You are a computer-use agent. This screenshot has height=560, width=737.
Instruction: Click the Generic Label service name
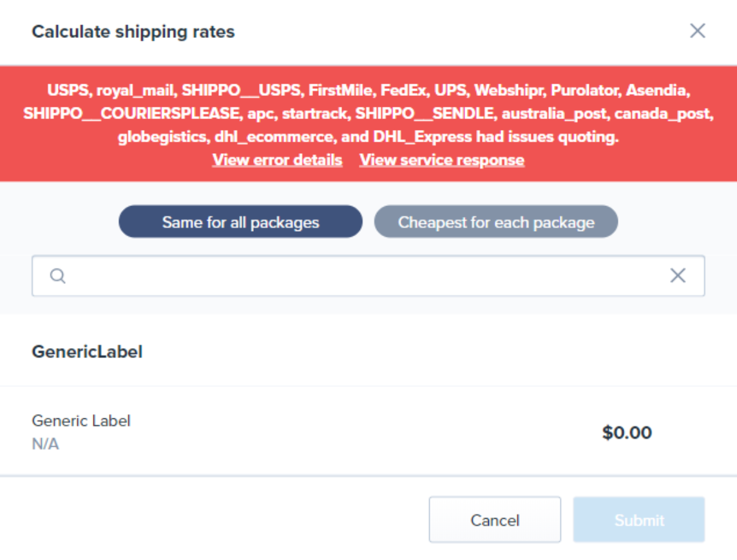[81, 421]
